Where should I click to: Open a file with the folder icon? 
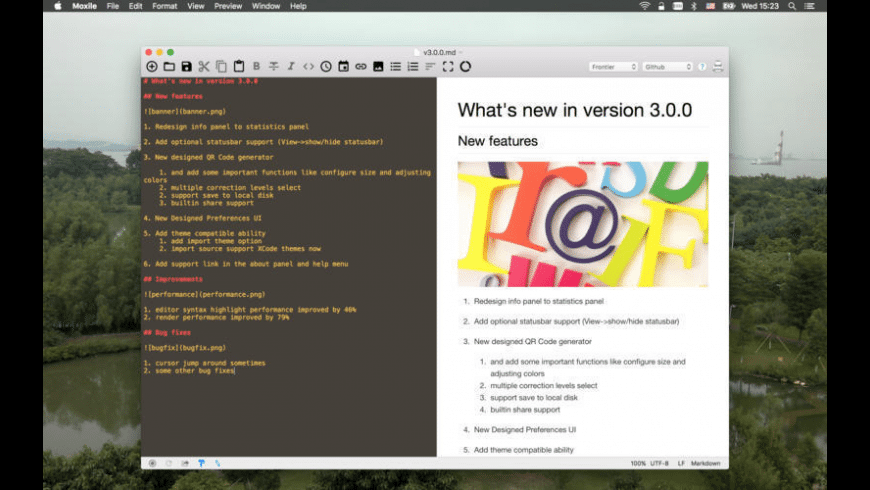tap(169, 67)
